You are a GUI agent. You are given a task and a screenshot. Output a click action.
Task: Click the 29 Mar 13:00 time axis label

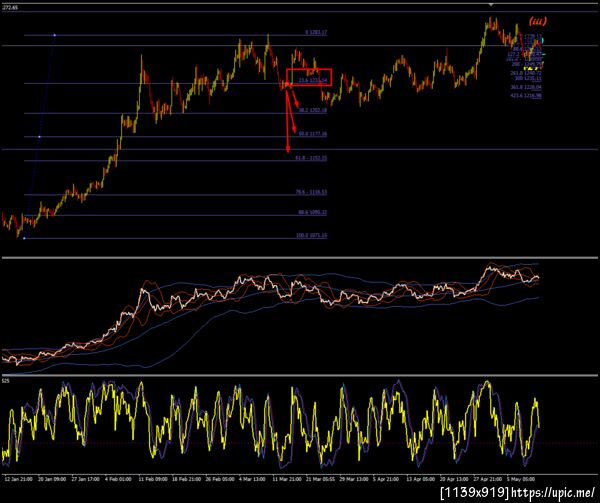(x=354, y=479)
